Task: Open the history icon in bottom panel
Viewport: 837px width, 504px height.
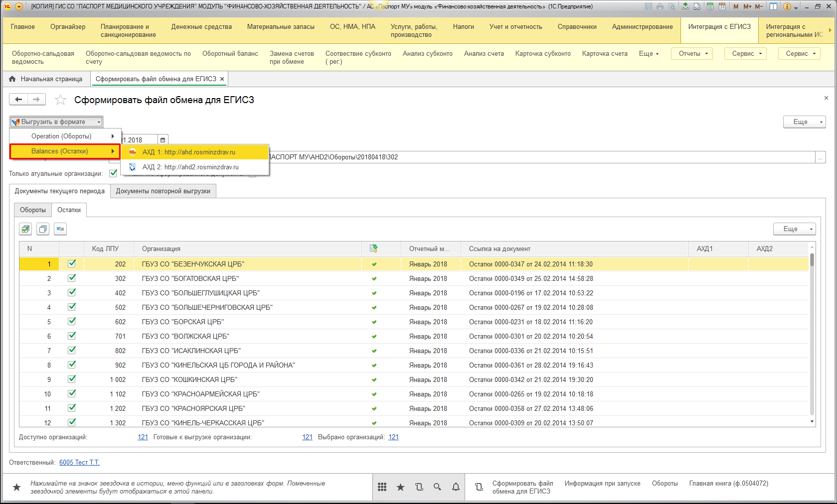Action: click(419, 487)
